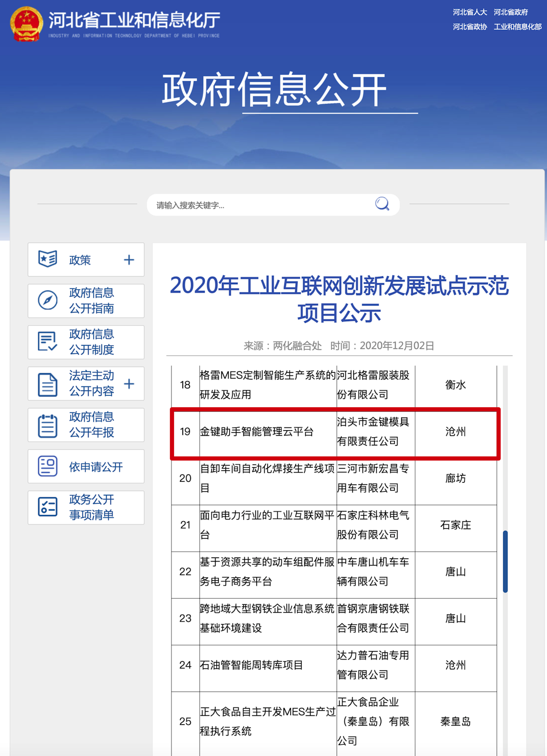Click the checklist icon beside 政府信息公开制度
This screenshot has width=547, height=756.
point(47,342)
